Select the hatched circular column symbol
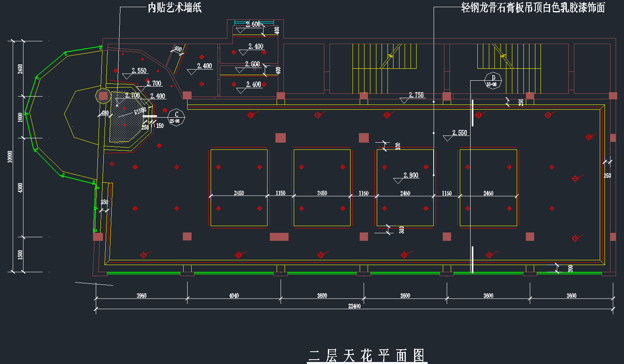 tap(103, 96)
